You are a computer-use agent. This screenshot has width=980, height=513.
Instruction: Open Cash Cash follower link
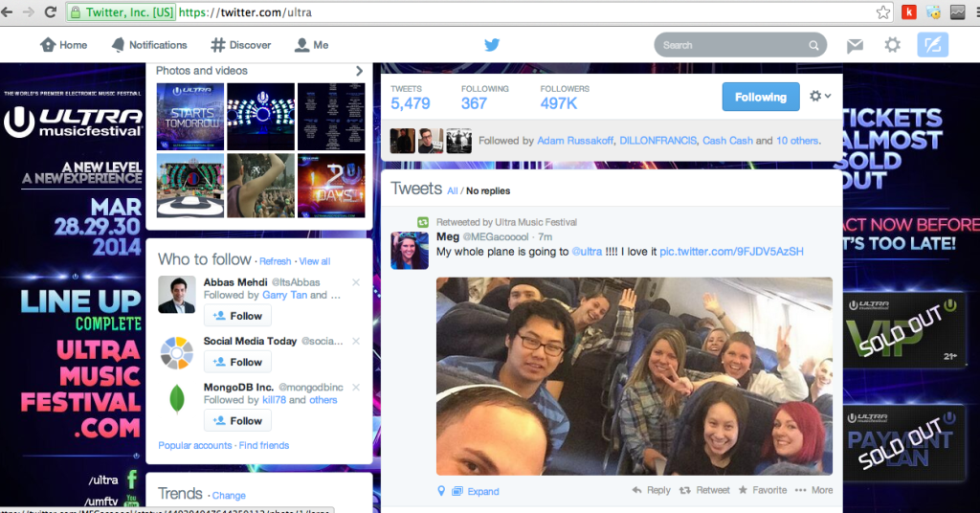(x=727, y=142)
